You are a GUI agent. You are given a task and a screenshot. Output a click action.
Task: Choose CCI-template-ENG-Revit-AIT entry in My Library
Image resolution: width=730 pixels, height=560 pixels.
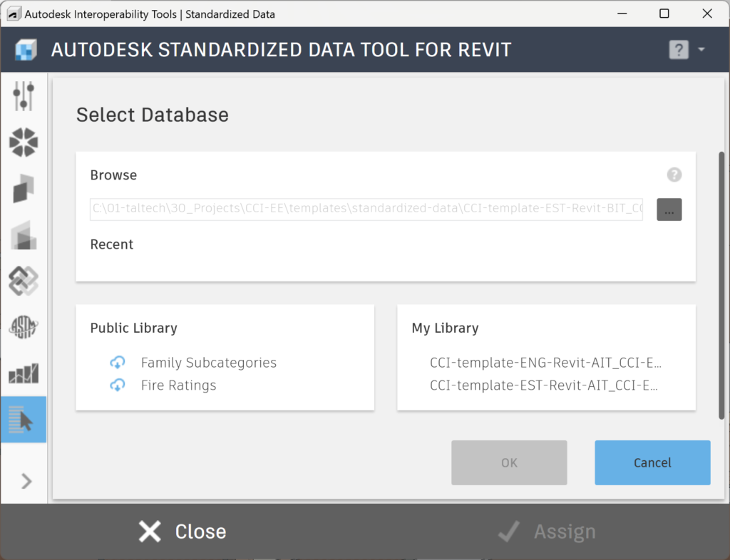[x=545, y=363]
